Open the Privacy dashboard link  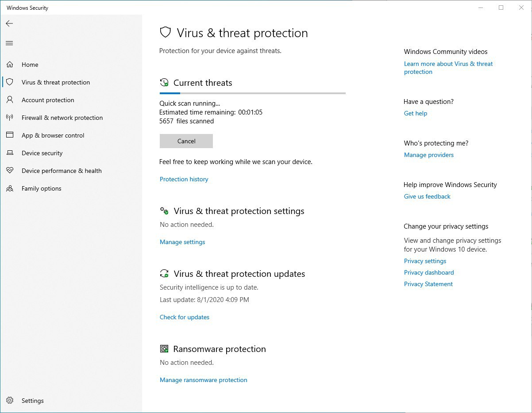[429, 272]
